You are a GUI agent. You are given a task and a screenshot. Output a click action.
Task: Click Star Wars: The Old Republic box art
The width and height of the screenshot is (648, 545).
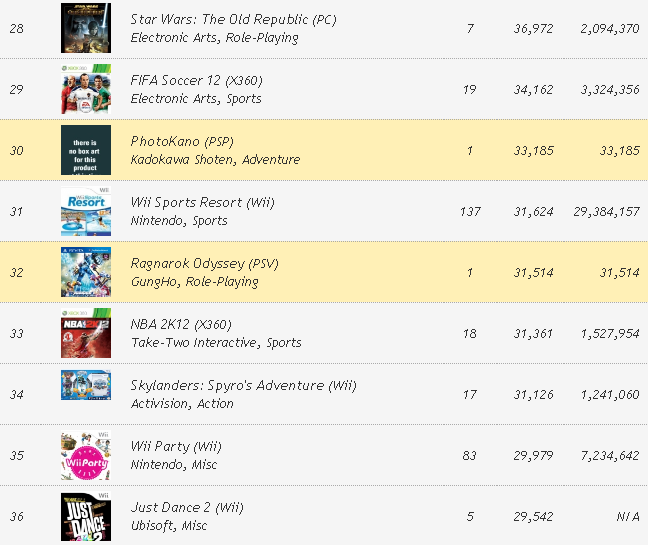pyautogui.click(x=86, y=28)
